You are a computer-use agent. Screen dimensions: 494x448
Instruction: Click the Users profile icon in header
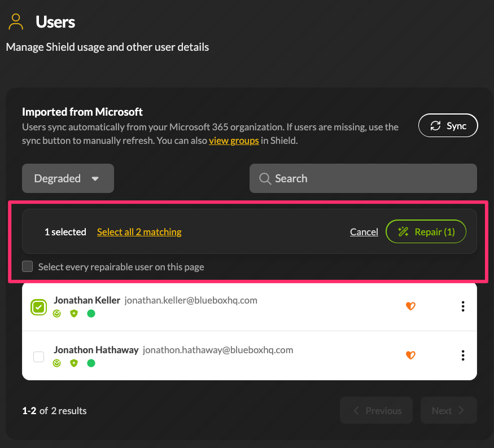(x=16, y=22)
